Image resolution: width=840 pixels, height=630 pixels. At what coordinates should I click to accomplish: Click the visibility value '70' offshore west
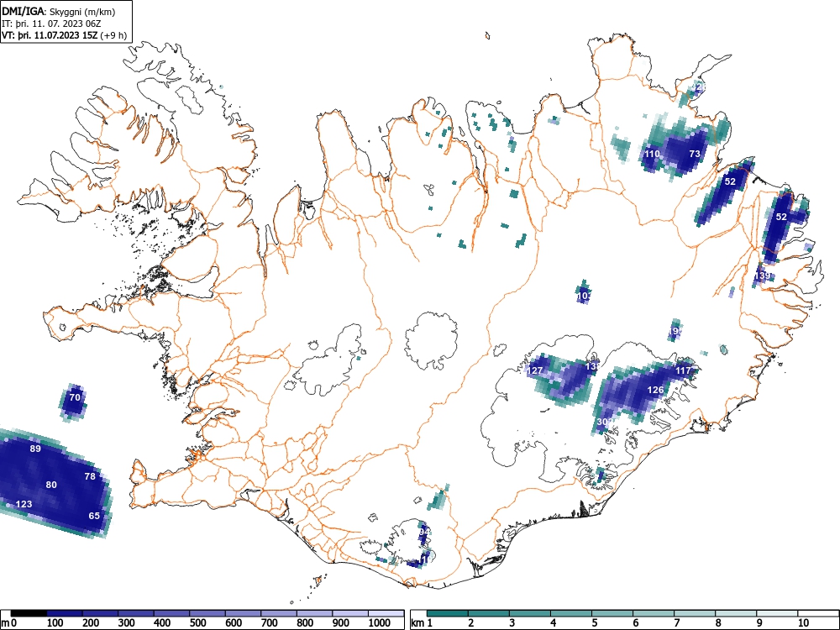(75, 397)
